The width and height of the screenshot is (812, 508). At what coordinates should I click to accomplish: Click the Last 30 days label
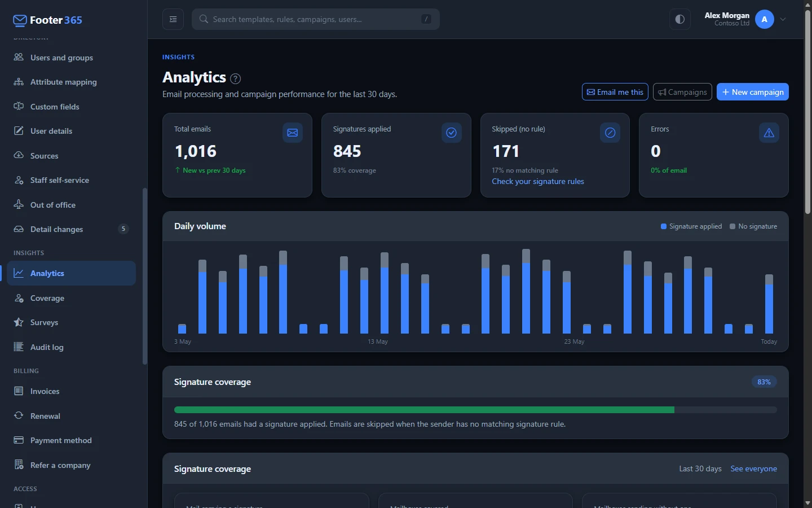point(700,468)
